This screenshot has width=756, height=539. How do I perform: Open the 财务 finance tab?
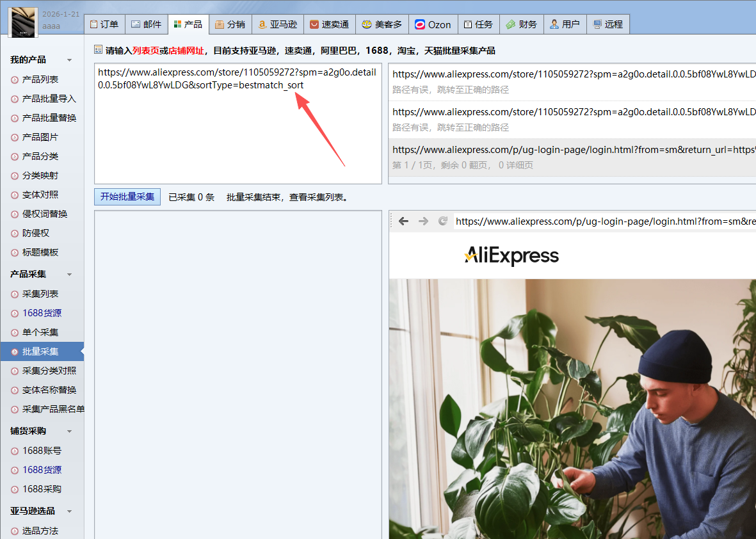click(x=521, y=24)
